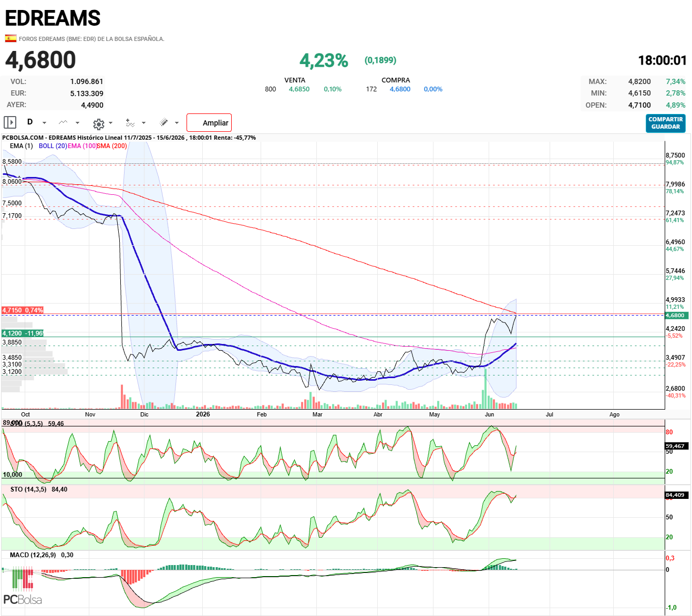Click the 8,5800 resistance level label
Image resolution: width=692 pixels, height=616 pixels.
(x=12, y=162)
